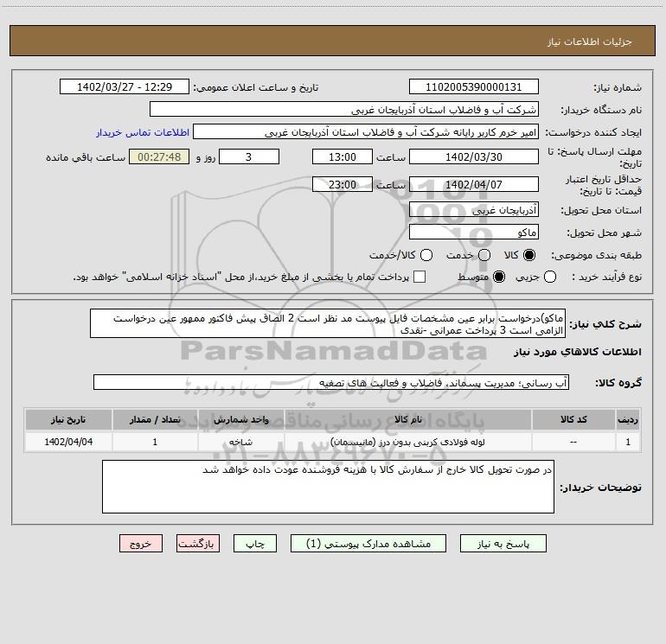Open 'مشاهده مدارک پیوستی (1)' attachments
666x644 pixels.
368,544
